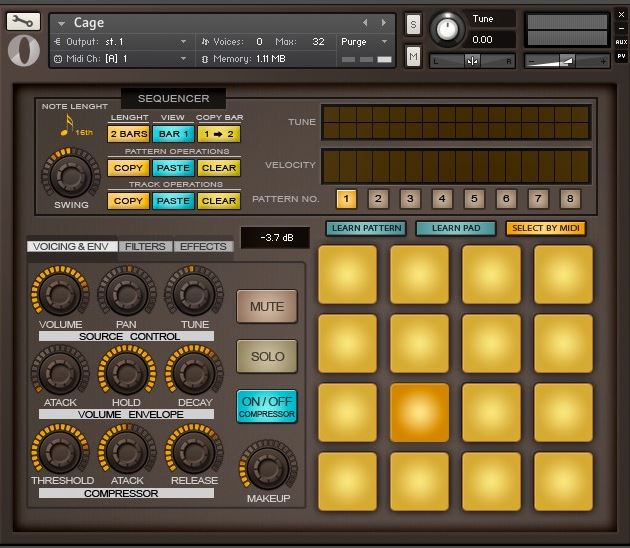Switch to the FILTERS tab
Image resolution: width=630 pixels, height=548 pixels.
pos(145,246)
